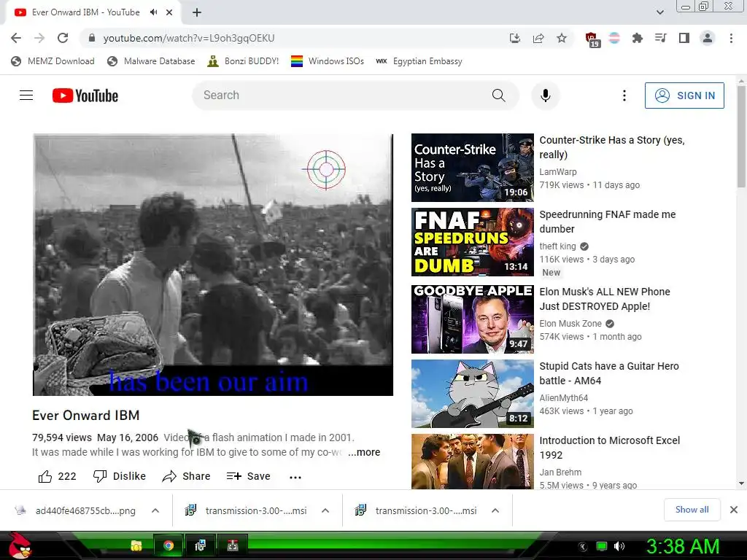
Task: Dislike the Ever Onward IBM video
Action: (119, 476)
